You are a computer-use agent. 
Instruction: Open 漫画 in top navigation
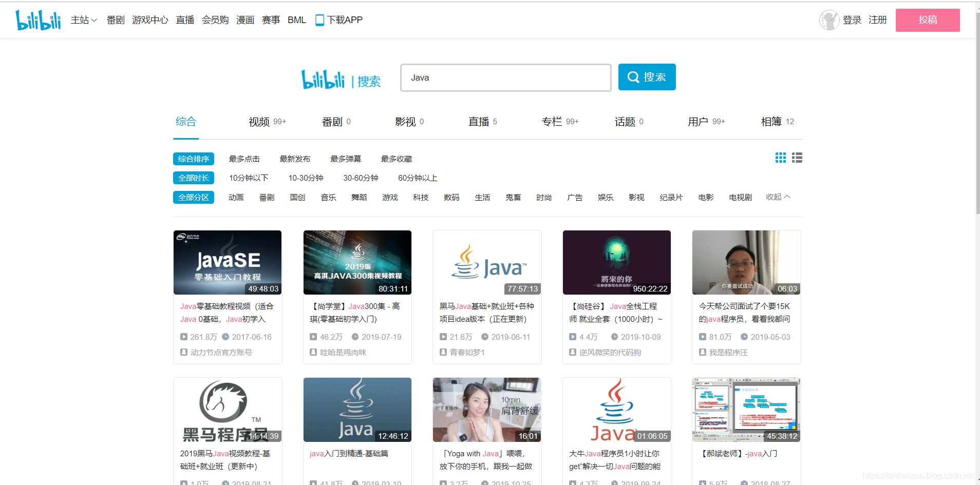pyautogui.click(x=245, y=20)
